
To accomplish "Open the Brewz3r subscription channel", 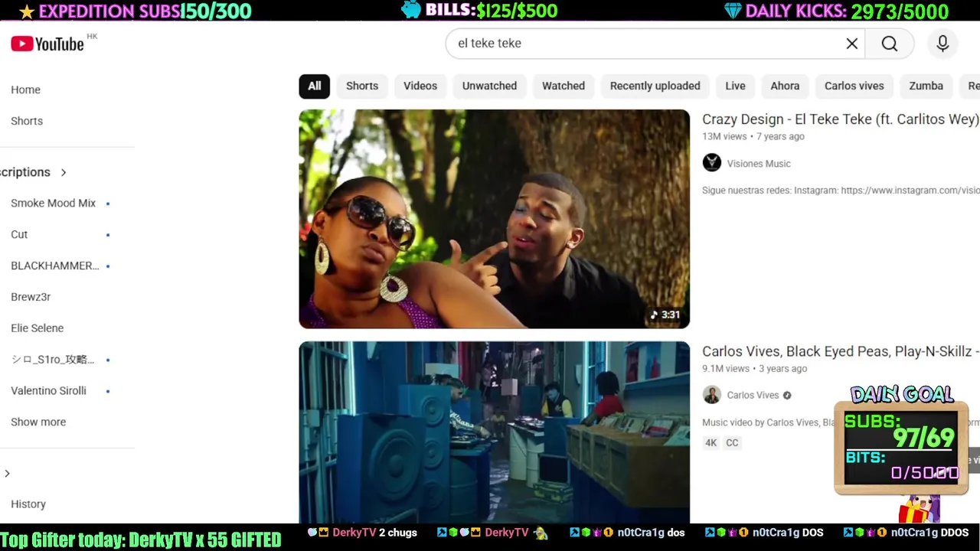I will (x=31, y=297).
